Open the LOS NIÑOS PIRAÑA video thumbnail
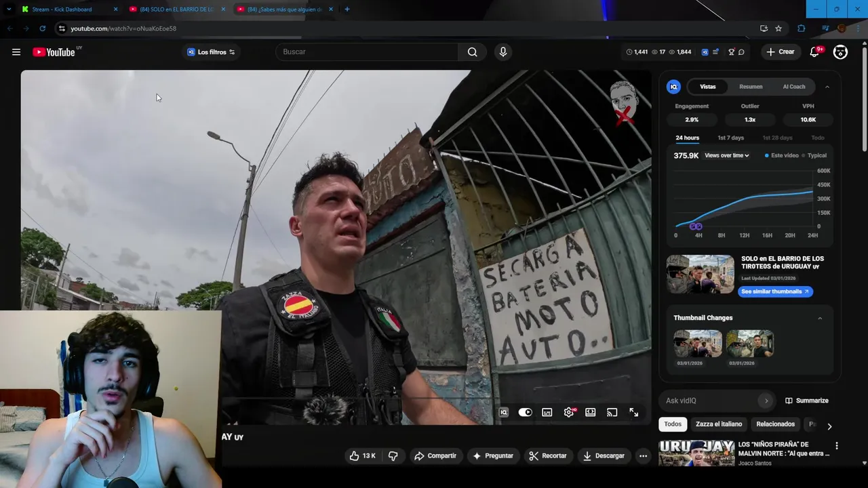This screenshot has width=868, height=488. pyautogui.click(x=696, y=453)
